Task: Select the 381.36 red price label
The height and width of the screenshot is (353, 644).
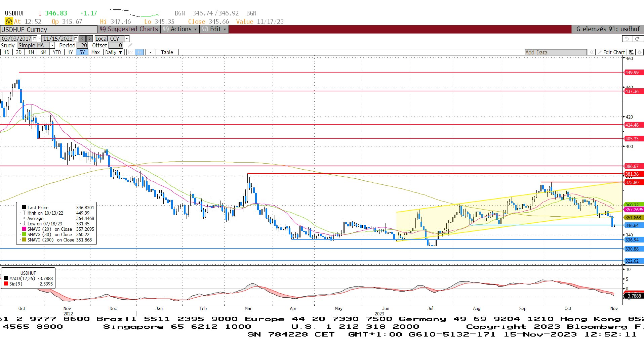Action: coord(633,174)
